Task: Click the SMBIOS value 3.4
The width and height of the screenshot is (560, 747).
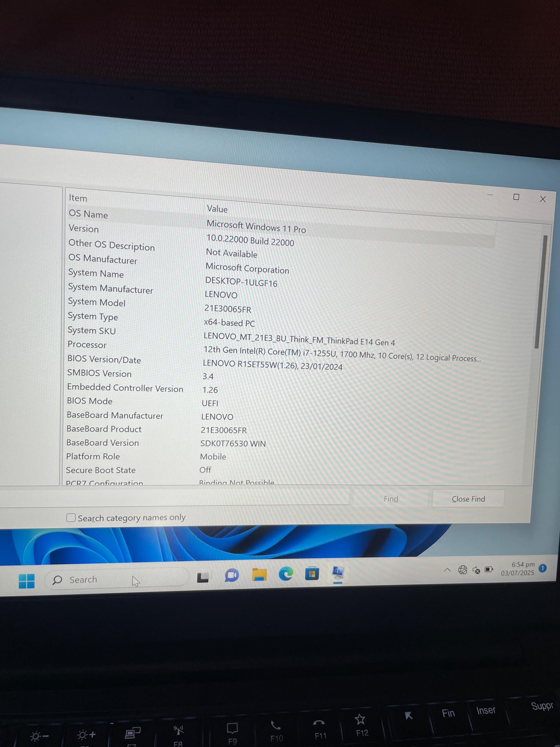Action: (208, 376)
